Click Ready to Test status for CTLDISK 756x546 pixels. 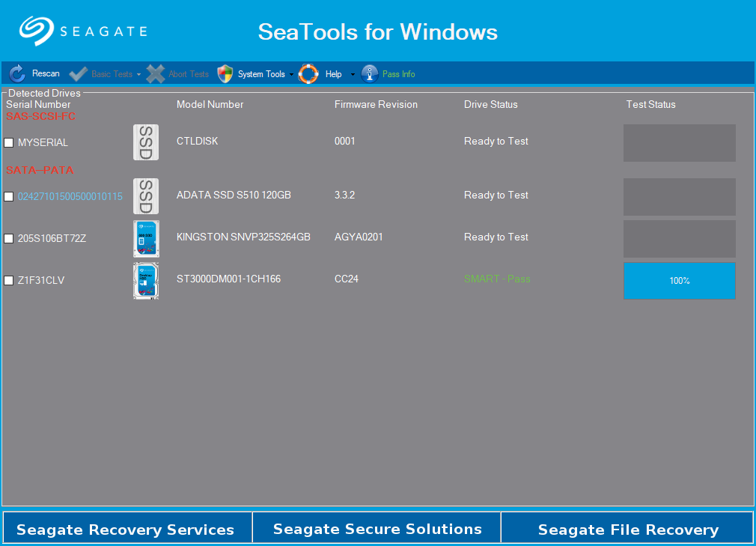click(496, 141)
